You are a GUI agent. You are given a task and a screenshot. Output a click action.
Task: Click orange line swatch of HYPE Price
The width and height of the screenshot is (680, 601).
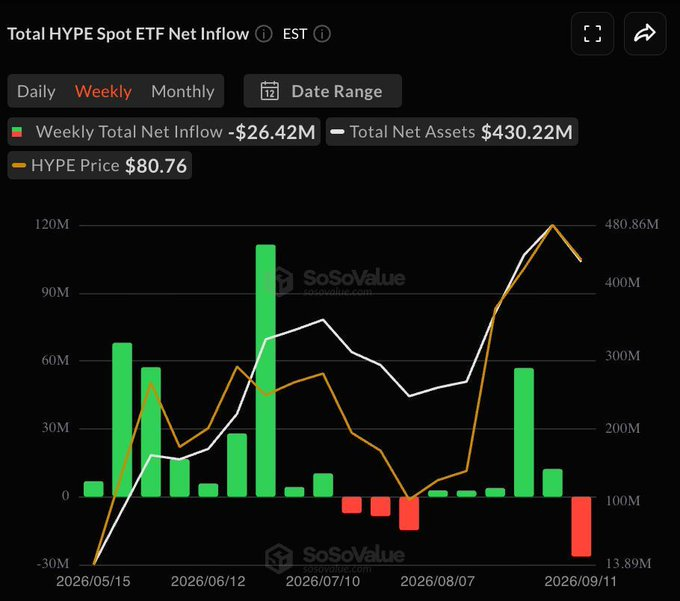pos(19,165)
